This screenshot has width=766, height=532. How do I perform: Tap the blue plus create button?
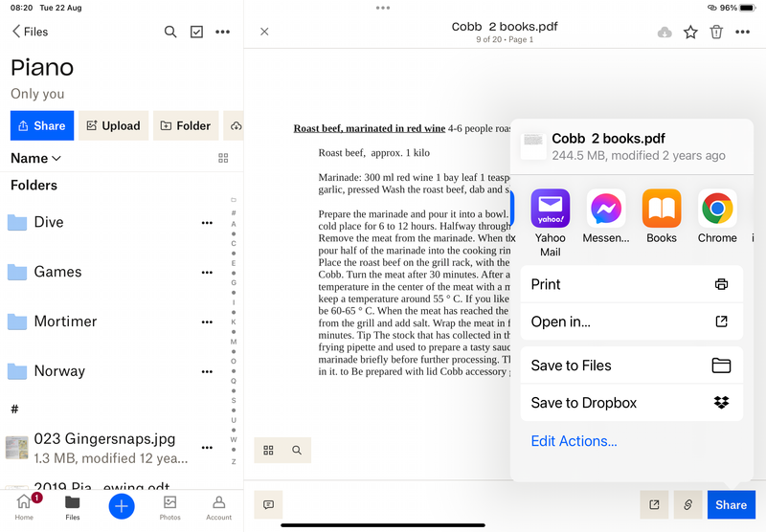click(122, 505)
